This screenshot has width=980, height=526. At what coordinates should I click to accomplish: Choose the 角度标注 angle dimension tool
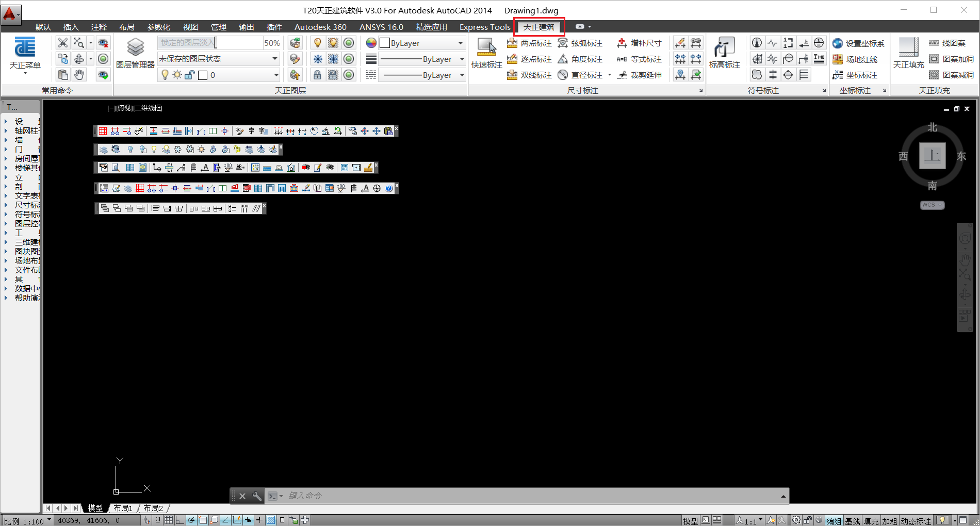(581, 59)
